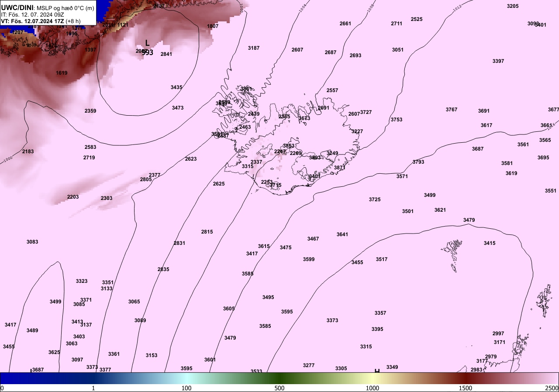Click the height value 3517
This screenshot has width=559, height=392.
pyautogui.click(x=382, y=259)
